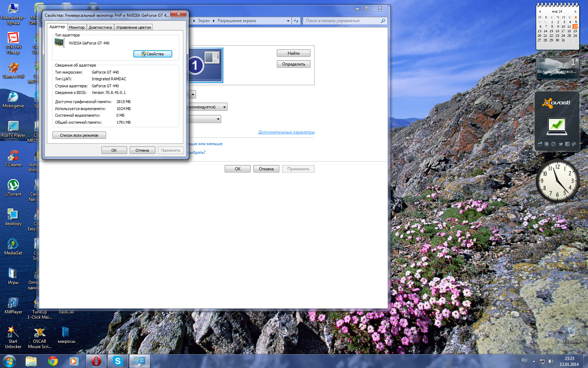Open макросы desktop folder
The height and width of the screenshot is (368, 588).
click(66, 335)
